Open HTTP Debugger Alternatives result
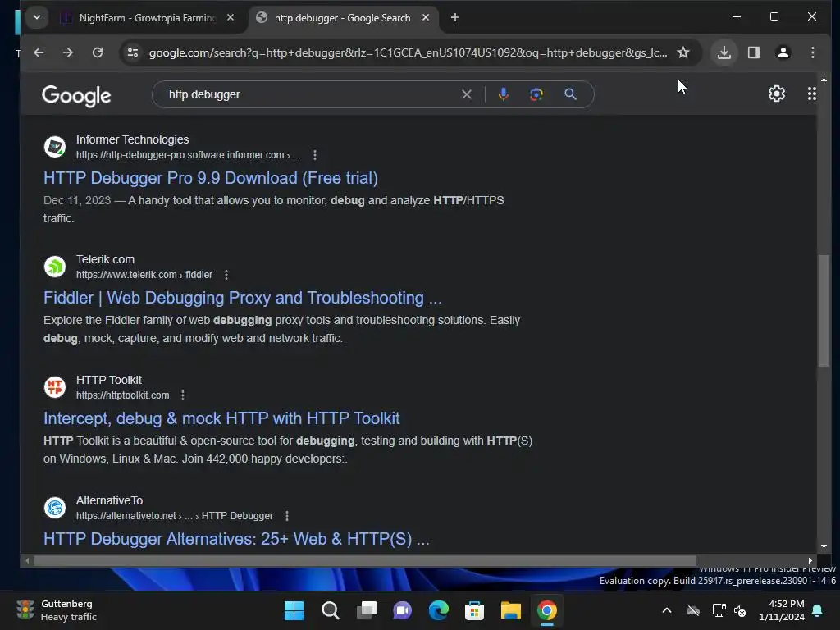This screenshot has width=840, height=630. [x=236, y=539]
